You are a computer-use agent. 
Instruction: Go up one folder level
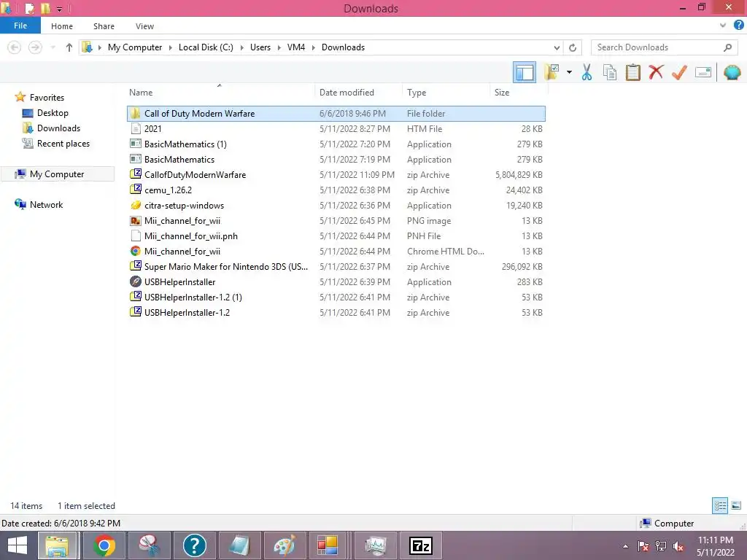tap(69, 47)
